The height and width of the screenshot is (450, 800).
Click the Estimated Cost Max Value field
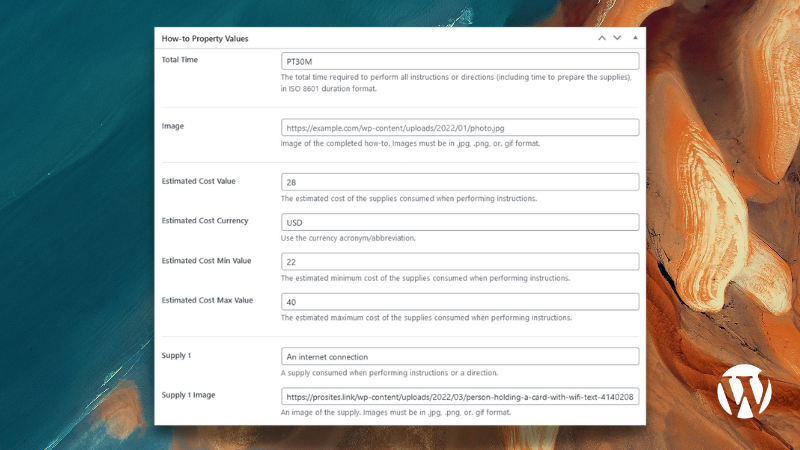pyautogui.click(x=460, y=302)
